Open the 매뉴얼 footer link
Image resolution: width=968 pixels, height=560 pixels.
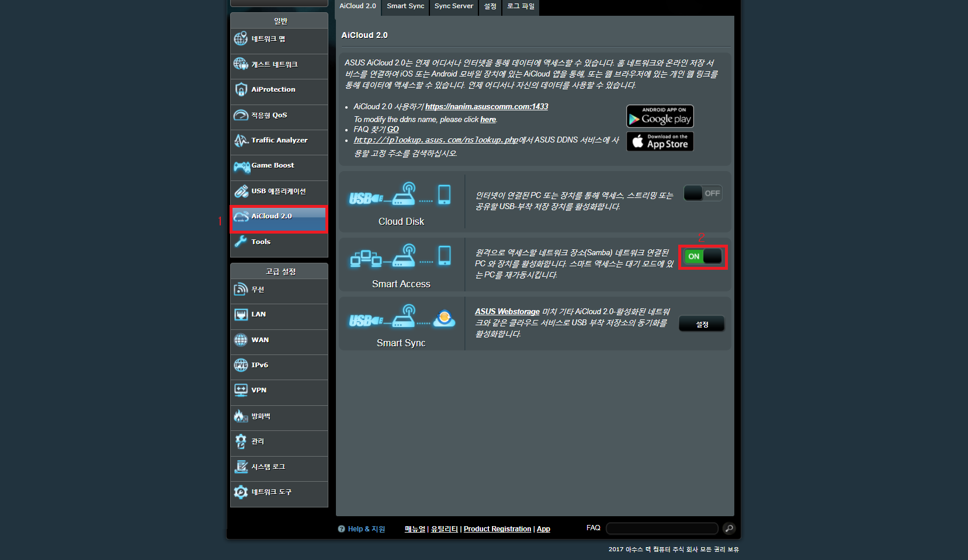pyautogui.click(x=415, y=529)
